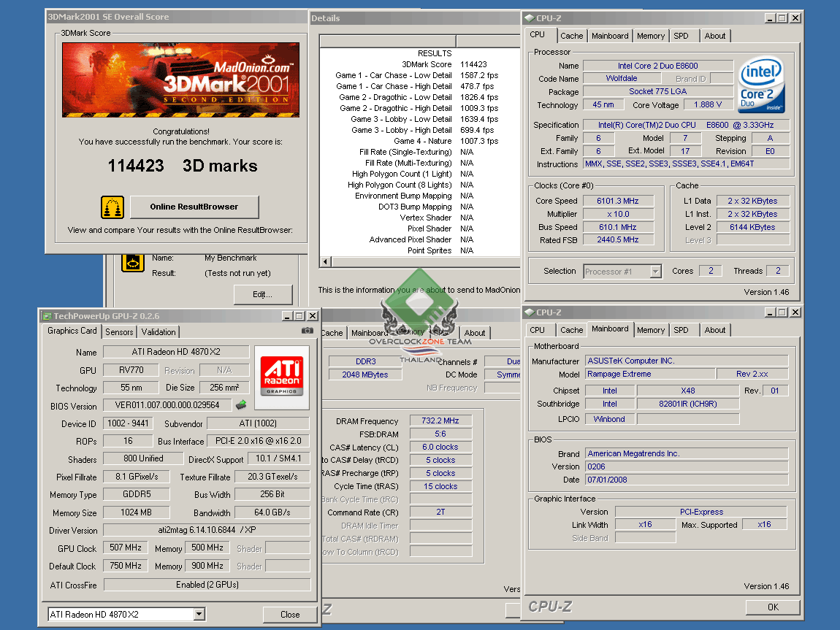Open CPU tab in lower CPU-Z
The image size is (840, 630).
click(x=537, y=330)
